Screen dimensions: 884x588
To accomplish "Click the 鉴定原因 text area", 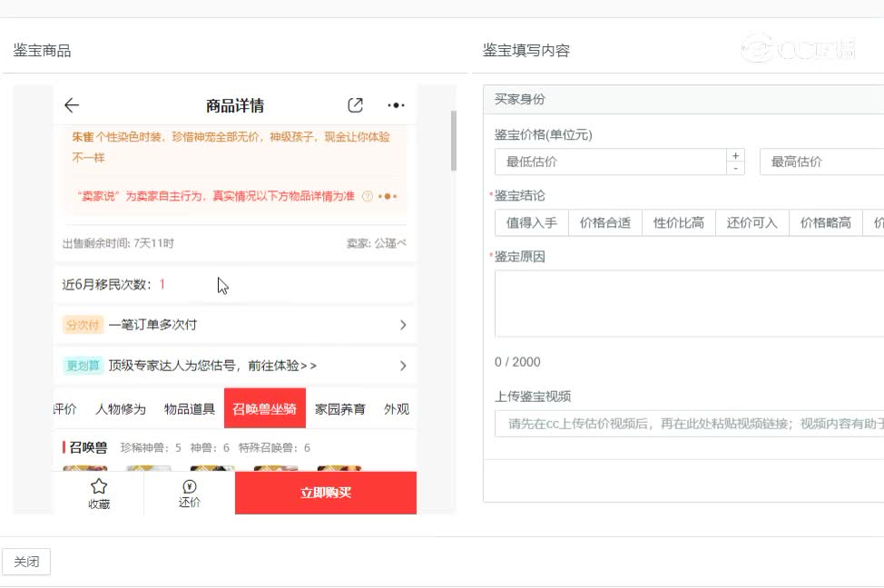I will click(690, 303).
